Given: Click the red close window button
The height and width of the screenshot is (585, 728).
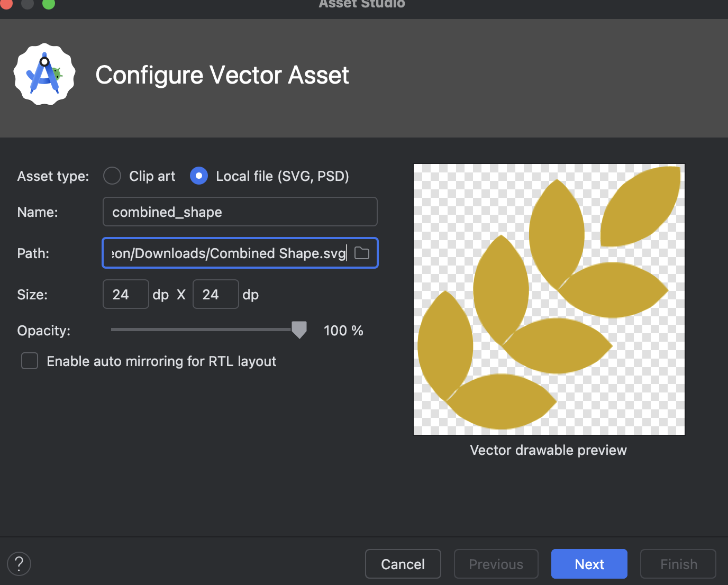Looking at the screenshot, I should (x=6, y=4).
